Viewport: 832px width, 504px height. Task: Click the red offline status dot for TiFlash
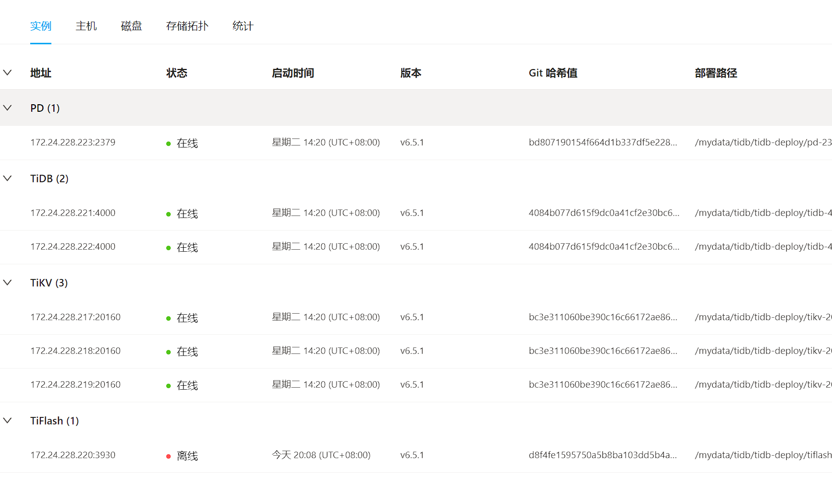[169, 456]
